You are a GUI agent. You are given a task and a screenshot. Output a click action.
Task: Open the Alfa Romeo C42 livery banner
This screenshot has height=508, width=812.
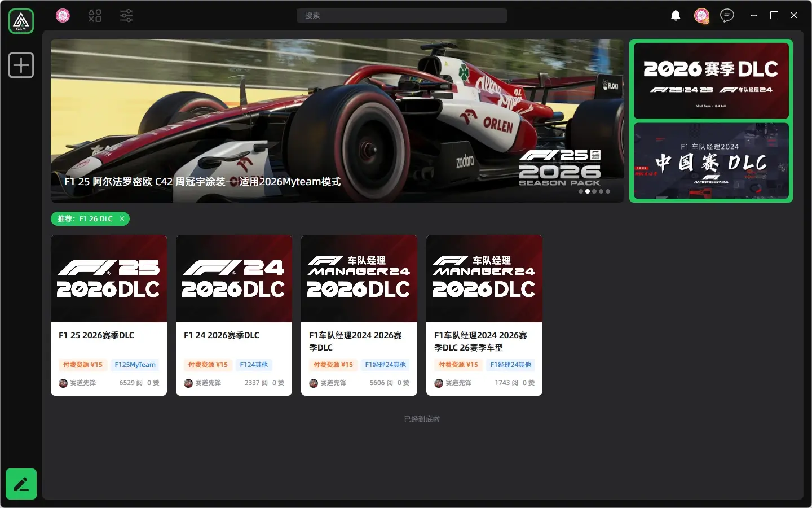click(x=337, y=121)
